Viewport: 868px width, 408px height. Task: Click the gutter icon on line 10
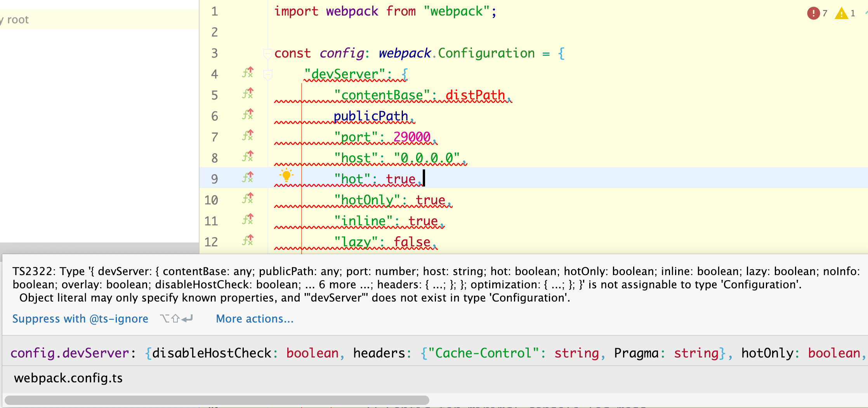248,199
